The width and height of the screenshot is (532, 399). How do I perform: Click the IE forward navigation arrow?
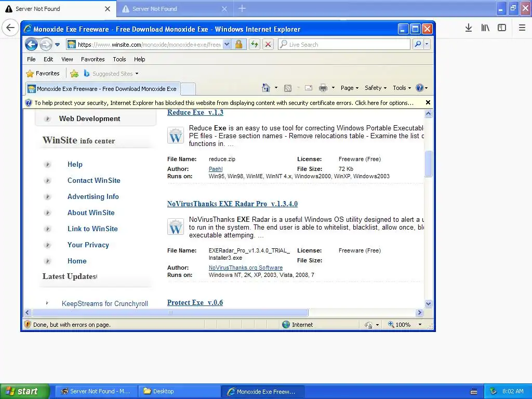pos(46,45)
